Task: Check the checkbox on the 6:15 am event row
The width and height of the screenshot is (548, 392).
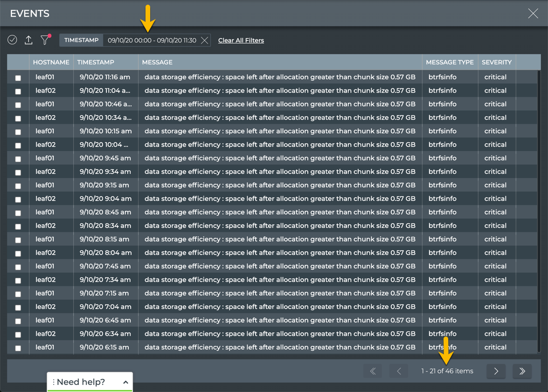Action: pos(17,347)
